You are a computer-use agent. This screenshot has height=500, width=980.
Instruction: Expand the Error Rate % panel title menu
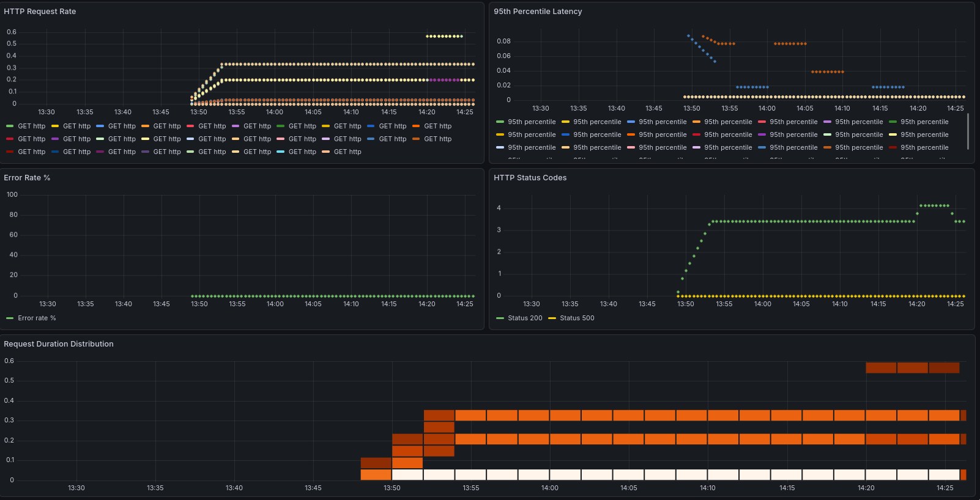click(27, 178)
